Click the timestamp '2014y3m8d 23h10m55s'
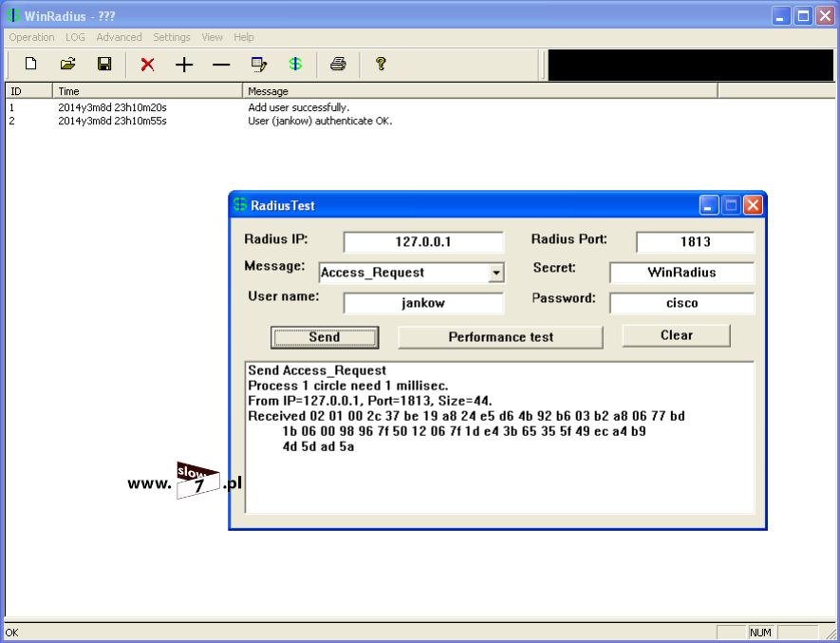The height and width of the screenshot is (643, 840). pyautogui.click(x=112, y=122)
